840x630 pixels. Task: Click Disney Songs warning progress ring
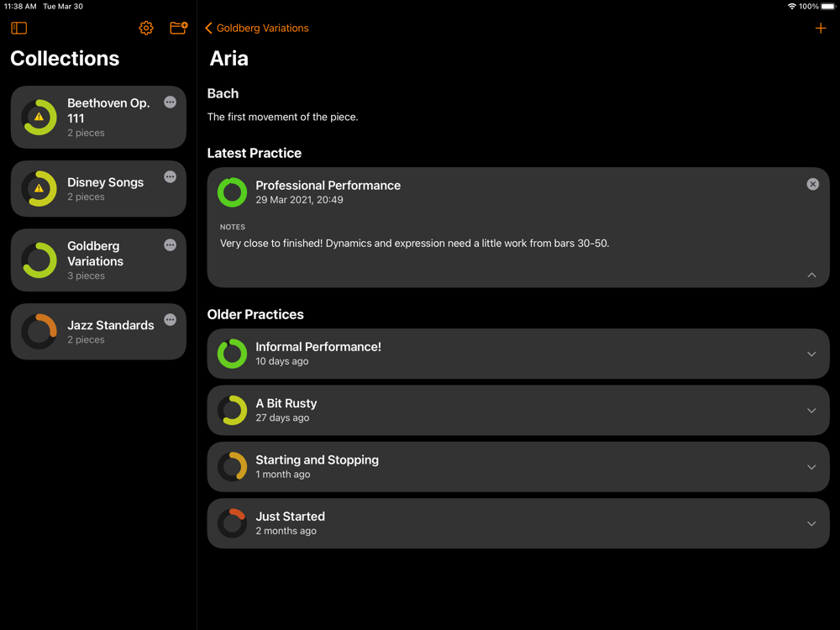pos(39,188)
